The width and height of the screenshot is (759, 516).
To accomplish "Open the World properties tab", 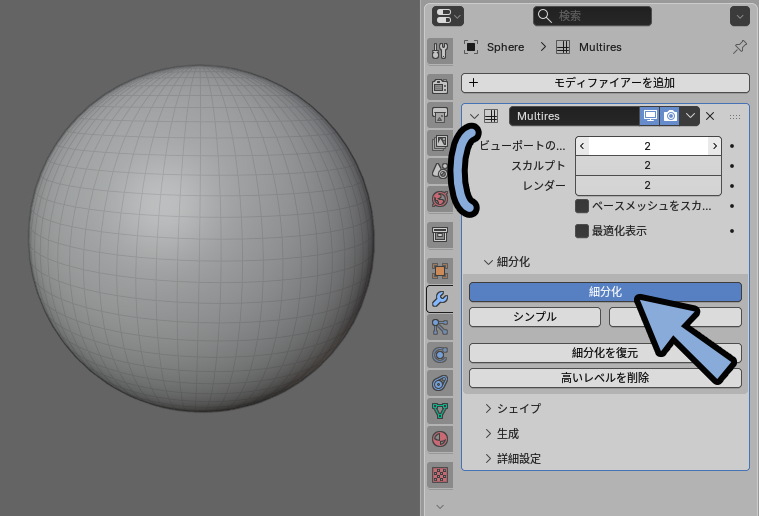I will click(x=439, y=198).
